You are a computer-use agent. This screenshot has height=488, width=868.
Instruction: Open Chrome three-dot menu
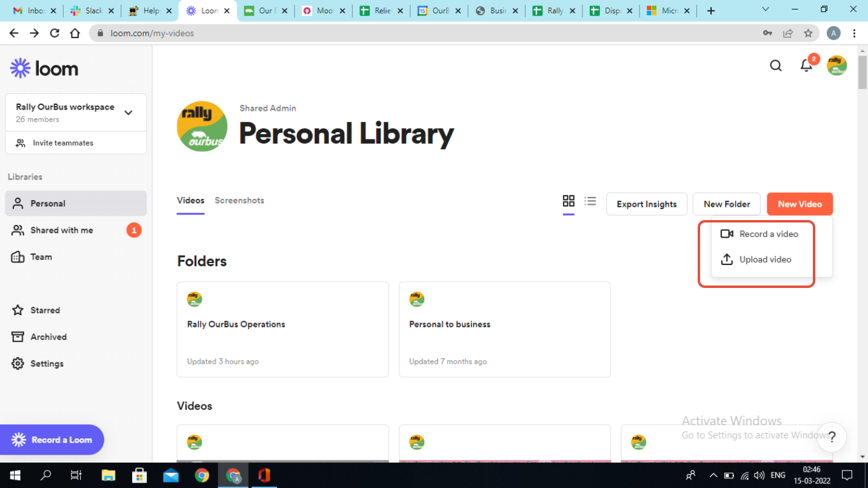854,33
